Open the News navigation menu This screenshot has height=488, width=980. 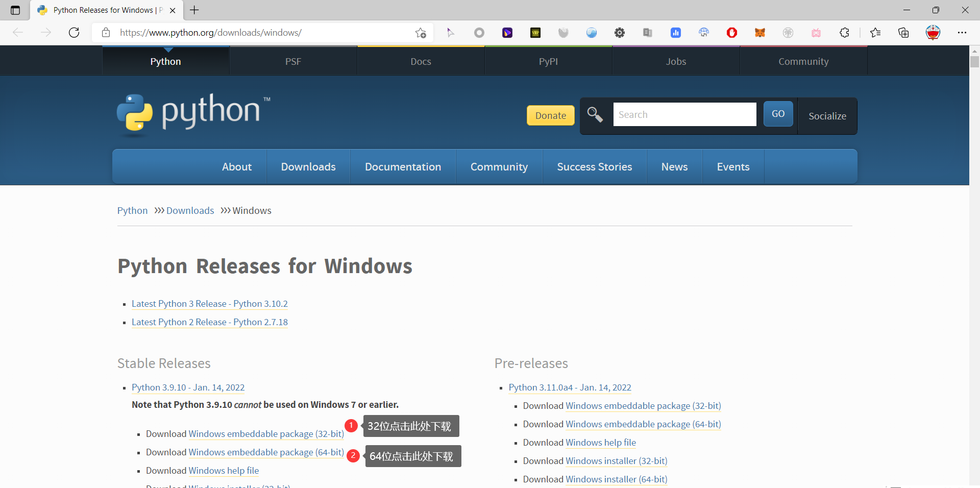pyautogui.click(x=675, y=167)
